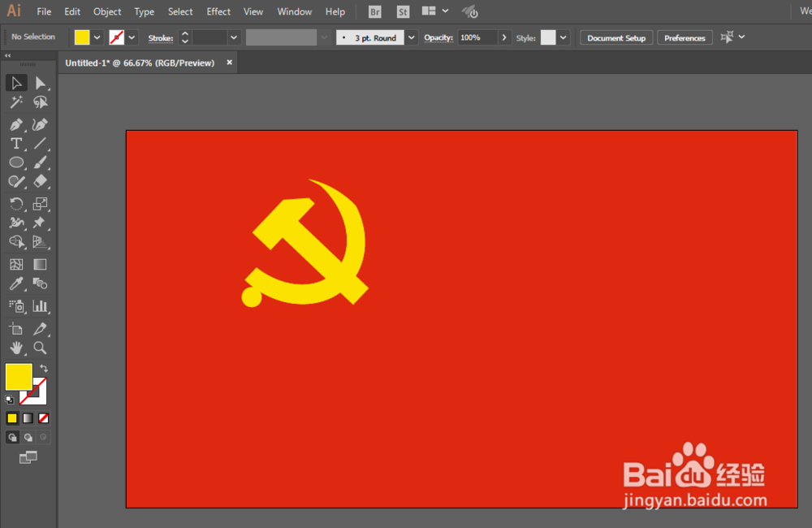
Task: Choose the Shape Builder tool
Action: [x=16, y=242]
